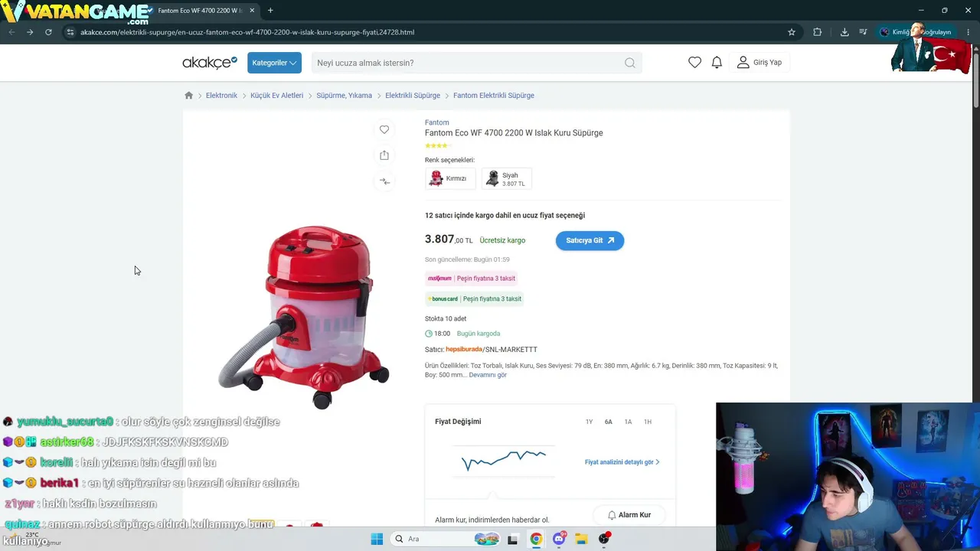
Task: Open the media controls icon in toolbar
Action: coord(863,32)
